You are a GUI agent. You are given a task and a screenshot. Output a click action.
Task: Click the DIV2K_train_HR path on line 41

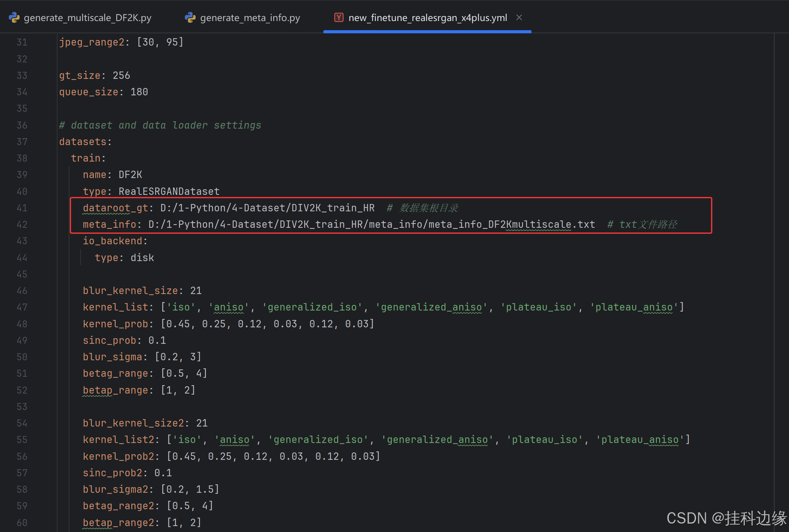tap(333, 208)
